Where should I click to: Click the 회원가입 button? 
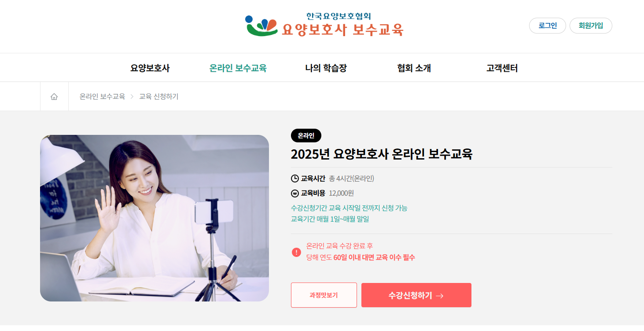[591, 26]
